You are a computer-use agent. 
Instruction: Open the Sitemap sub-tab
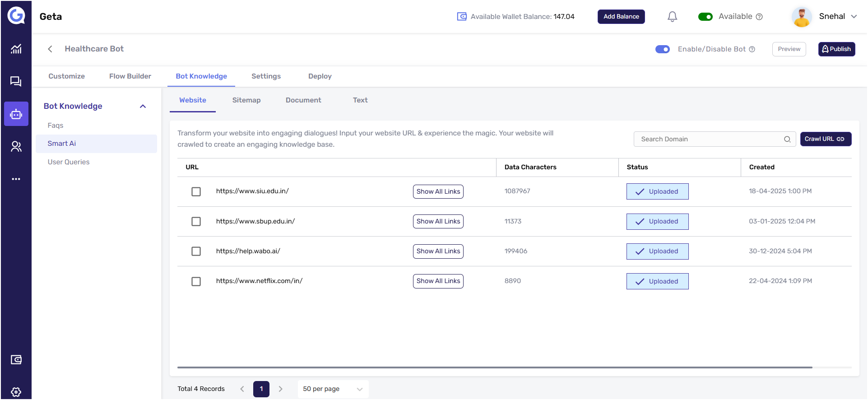(246, 100)
